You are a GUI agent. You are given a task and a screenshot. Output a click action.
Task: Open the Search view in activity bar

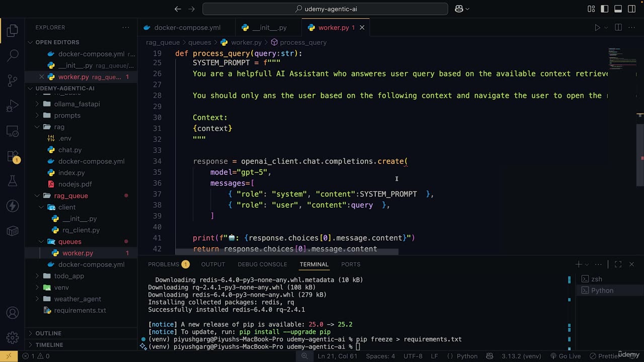pos(13,55)
